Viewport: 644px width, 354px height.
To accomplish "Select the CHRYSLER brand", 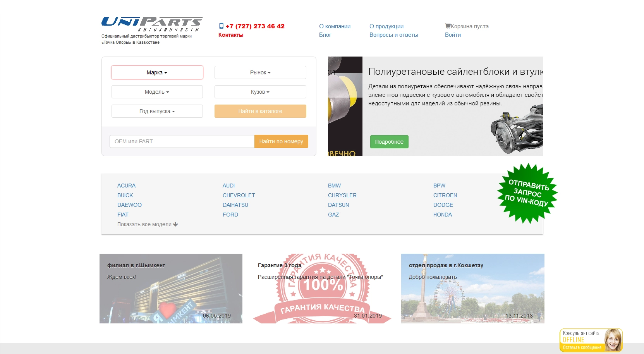I will (x=342, y=195).
